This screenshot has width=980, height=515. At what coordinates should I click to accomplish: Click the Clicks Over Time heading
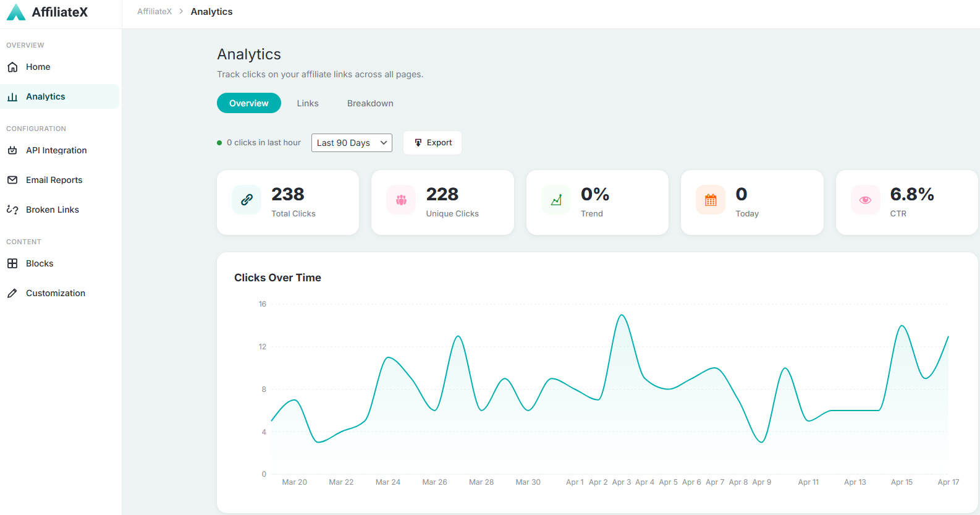pyautogui.click(x=277, y=278)
